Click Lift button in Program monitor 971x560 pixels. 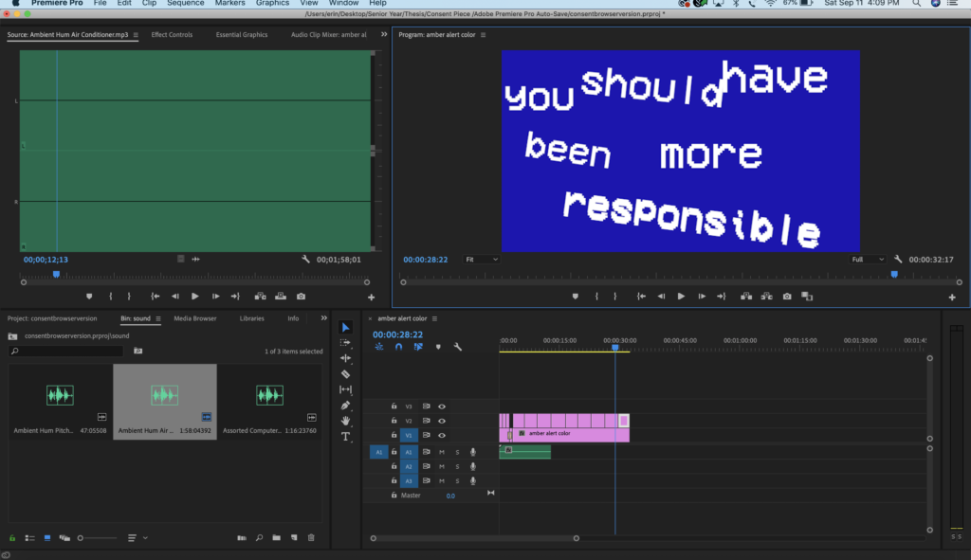pyautogui.click(x=746, y=297)
